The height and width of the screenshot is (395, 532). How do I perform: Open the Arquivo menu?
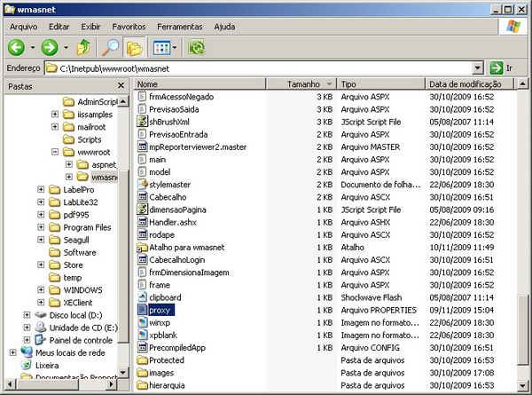point(23,27)
